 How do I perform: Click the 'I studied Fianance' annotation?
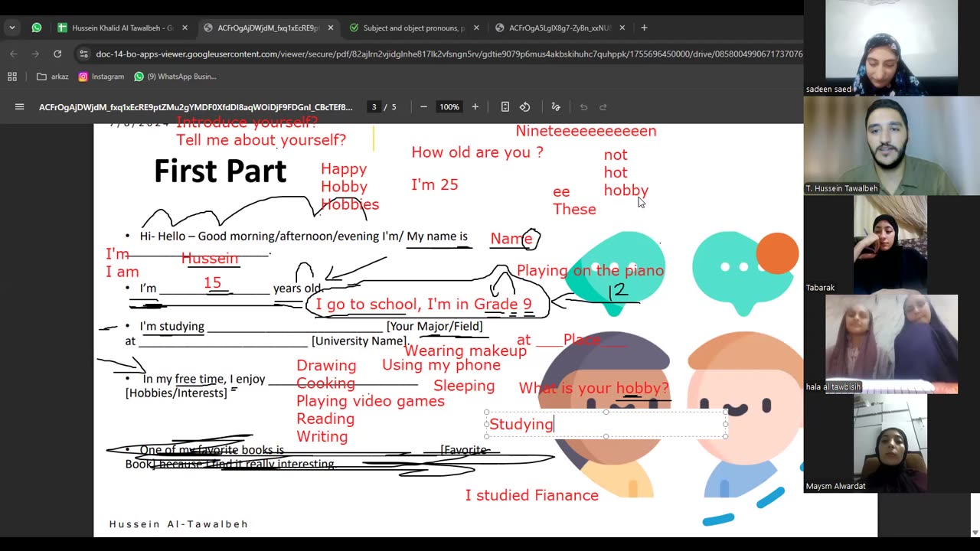point(532,495)
